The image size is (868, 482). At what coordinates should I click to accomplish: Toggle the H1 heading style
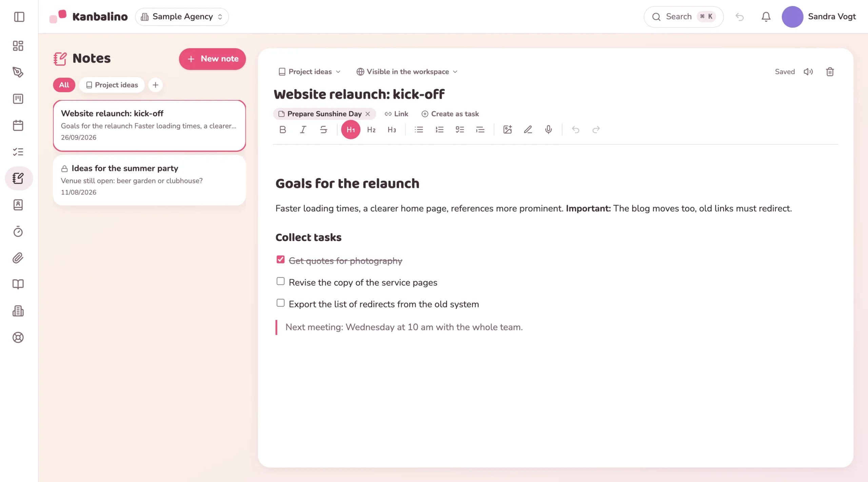pos(351,130)
